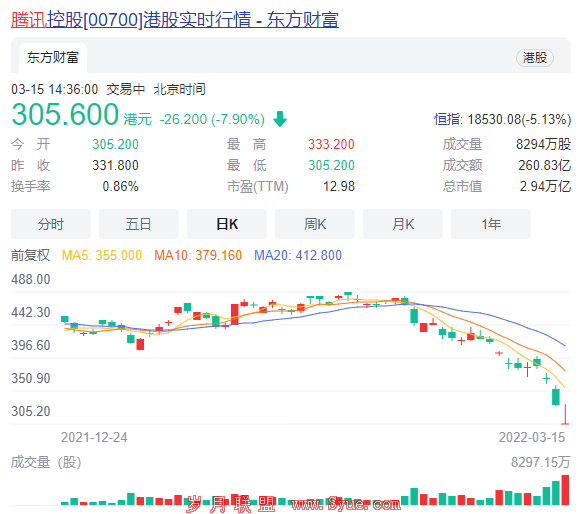Click the 最高 value 333.200
This screenshot has height=514, width=584.
(x=331, y=145)
